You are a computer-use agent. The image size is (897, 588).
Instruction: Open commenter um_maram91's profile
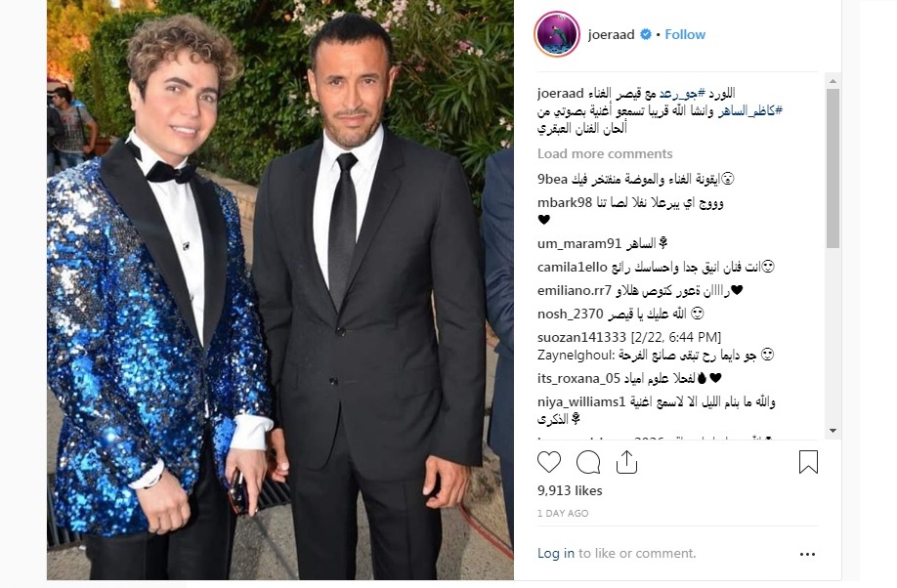[x=578, y=243]
